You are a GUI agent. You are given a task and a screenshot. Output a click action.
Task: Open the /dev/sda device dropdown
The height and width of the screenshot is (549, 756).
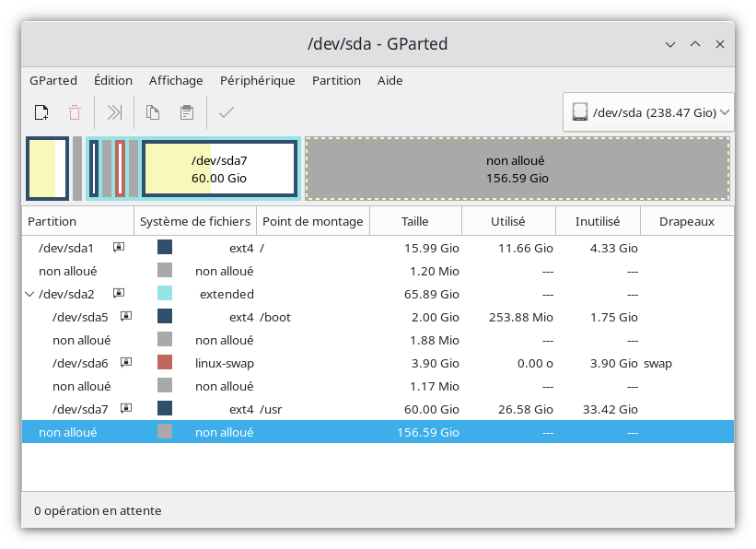tap(648, 112)
